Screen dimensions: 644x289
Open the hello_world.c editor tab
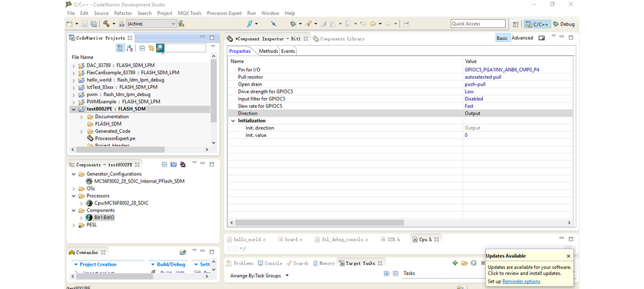click(x=246, y=239)
